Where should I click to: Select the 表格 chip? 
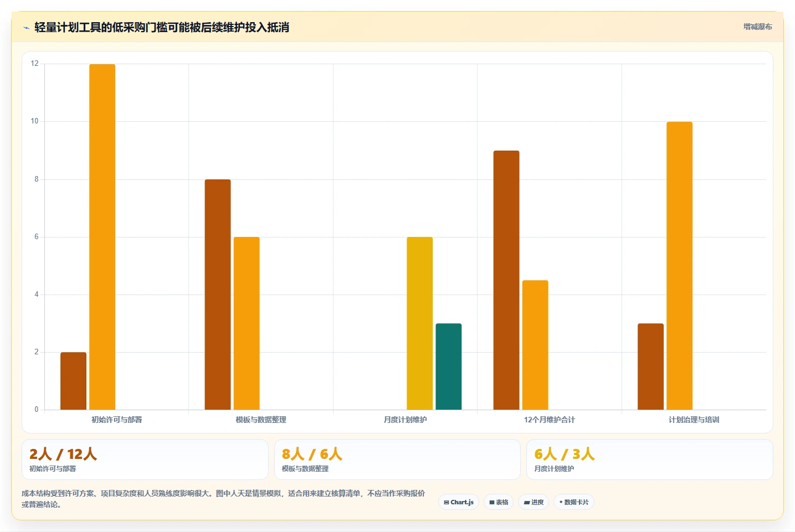click(499, 502)
